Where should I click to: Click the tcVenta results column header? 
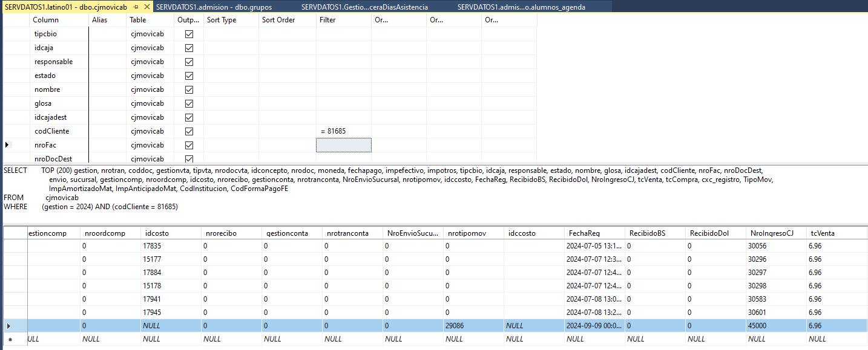837,233
